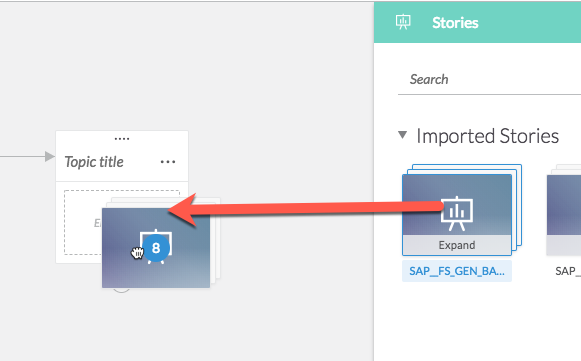Click the Stories panel presentation icon
The width and height of the screenshot is (581, 361).
pyautogui.click(x=403, y=22)
